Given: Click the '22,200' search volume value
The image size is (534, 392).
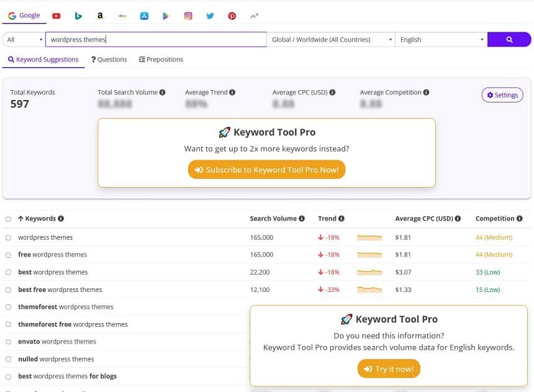Looking at the screenshot, I should (260, 272).
